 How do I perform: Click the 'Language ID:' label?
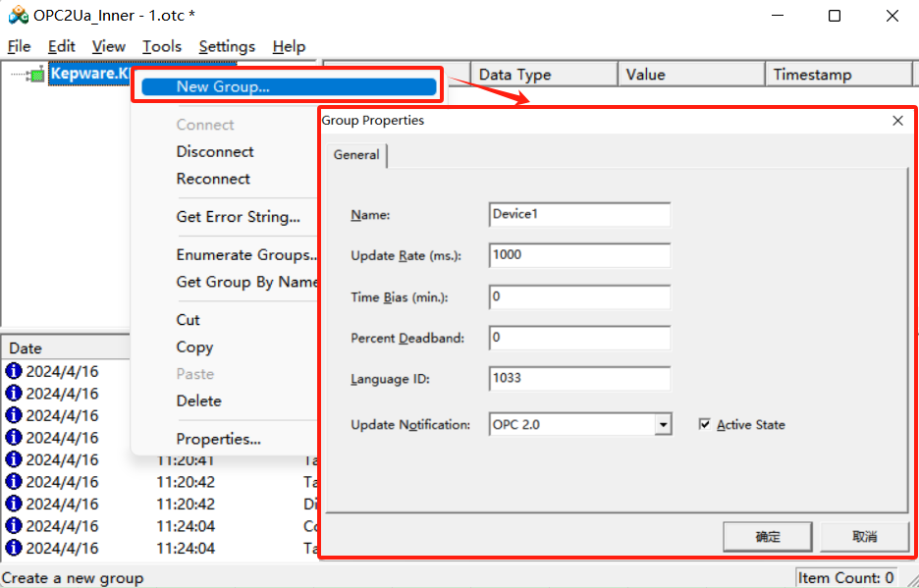point(391,380)
